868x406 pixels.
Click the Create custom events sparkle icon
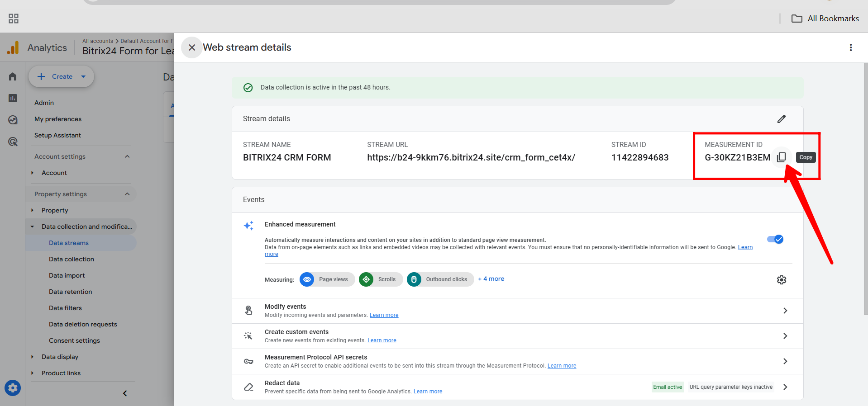tap(248, 336)
